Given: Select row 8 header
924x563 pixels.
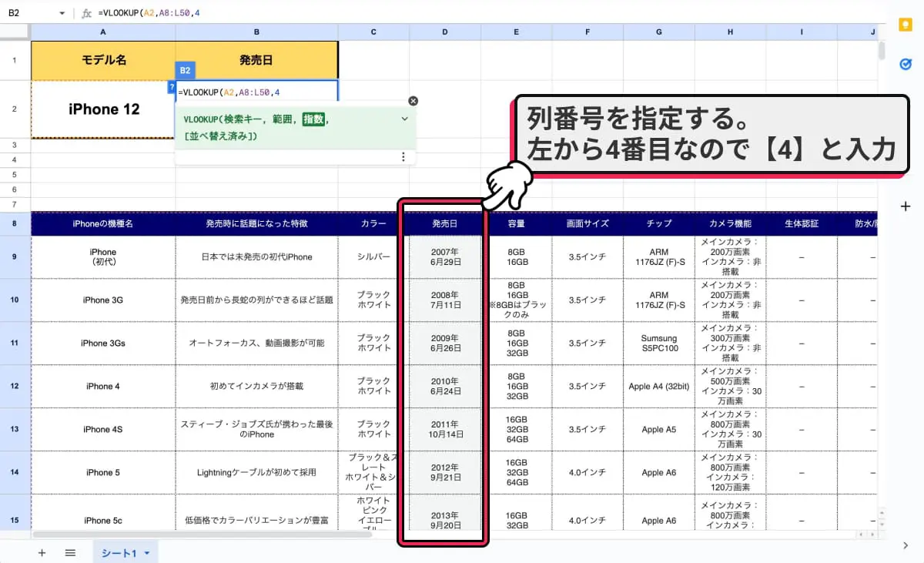Looking at the screenshot, I should tap(15, 223).
